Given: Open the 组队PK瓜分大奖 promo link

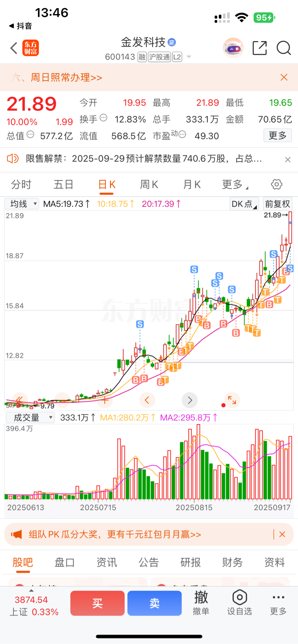Looking at the screenshot, I should [115, 534].
